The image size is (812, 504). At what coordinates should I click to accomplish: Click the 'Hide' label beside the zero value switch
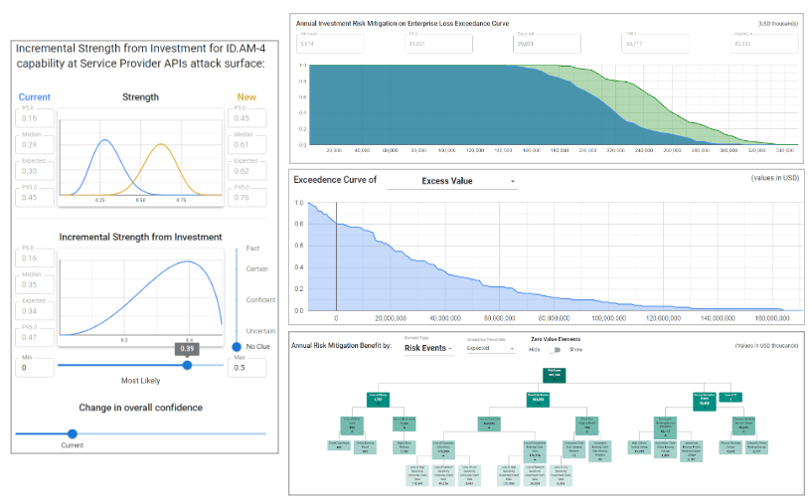[x=535, y=350]
